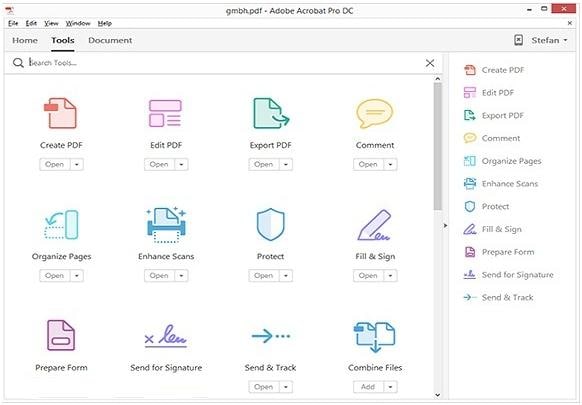
Task: Click Fill & Sign icon in right sidebar
Action: (470, 229)
